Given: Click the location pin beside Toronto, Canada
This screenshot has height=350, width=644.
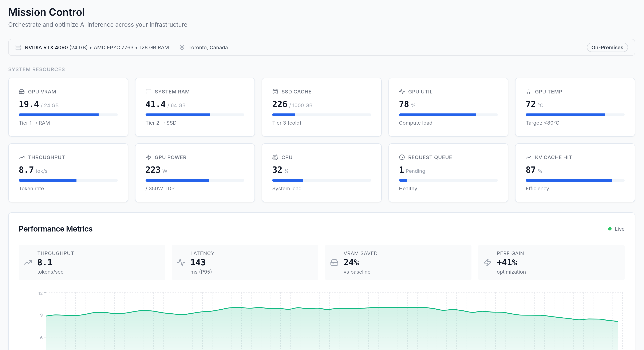Looking at the screenshot, I should [182, 47].
